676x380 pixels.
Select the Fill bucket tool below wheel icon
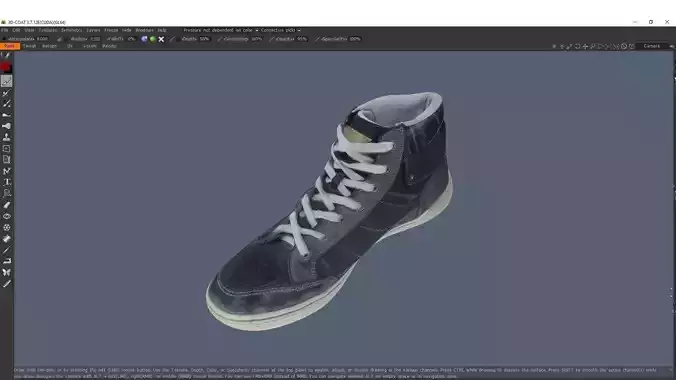pos(6,239)
